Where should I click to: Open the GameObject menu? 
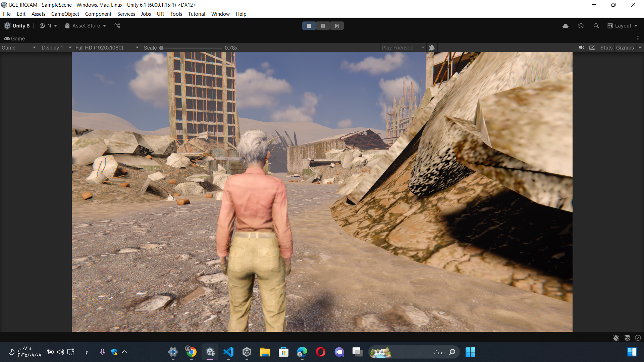(x=65, y=14)
